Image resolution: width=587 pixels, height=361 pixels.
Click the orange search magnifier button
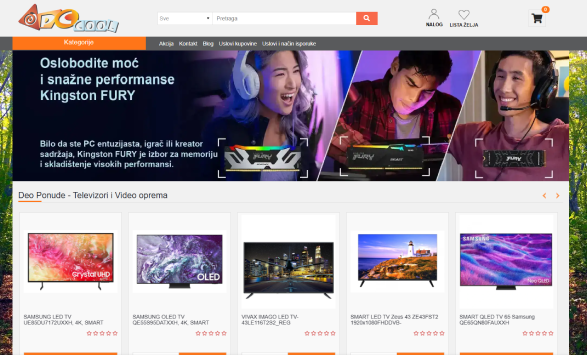point(367,18)
